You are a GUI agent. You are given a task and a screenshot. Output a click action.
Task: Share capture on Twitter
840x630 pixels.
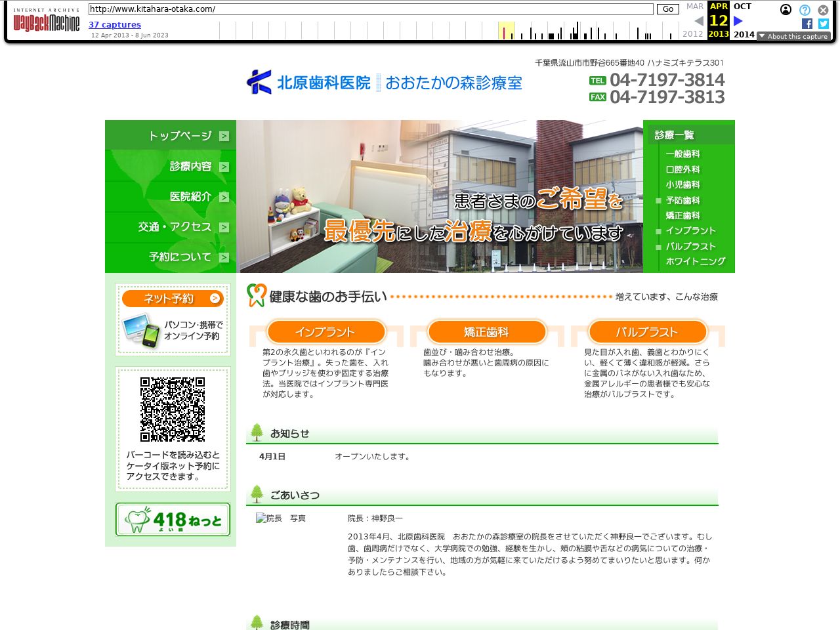tap(824, 24)
